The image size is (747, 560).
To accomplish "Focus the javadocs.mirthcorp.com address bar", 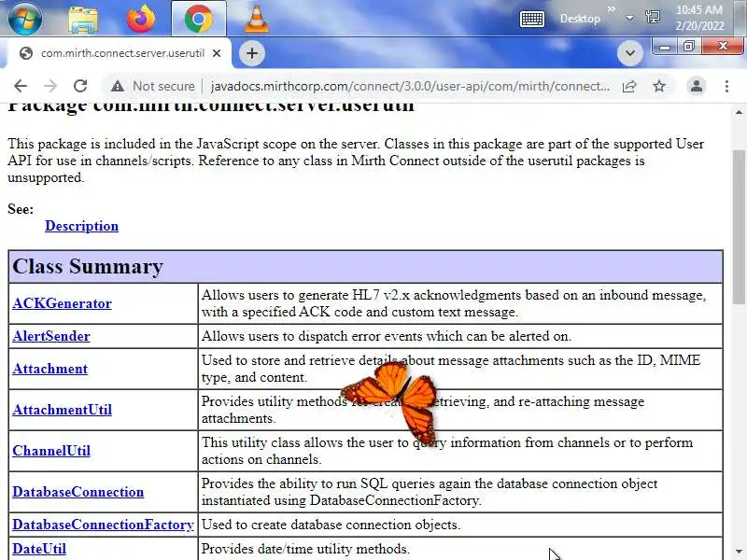I will [x=410, y=86].
